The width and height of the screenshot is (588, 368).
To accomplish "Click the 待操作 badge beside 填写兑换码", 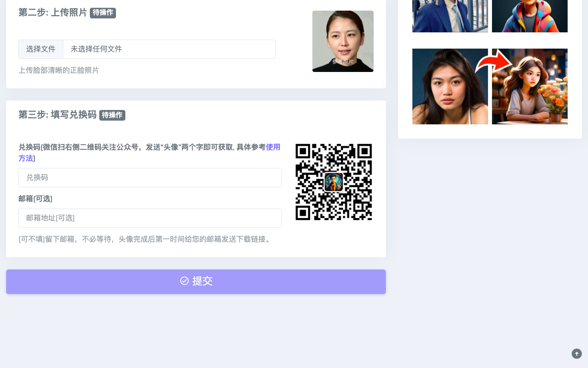I will (112, 115).
